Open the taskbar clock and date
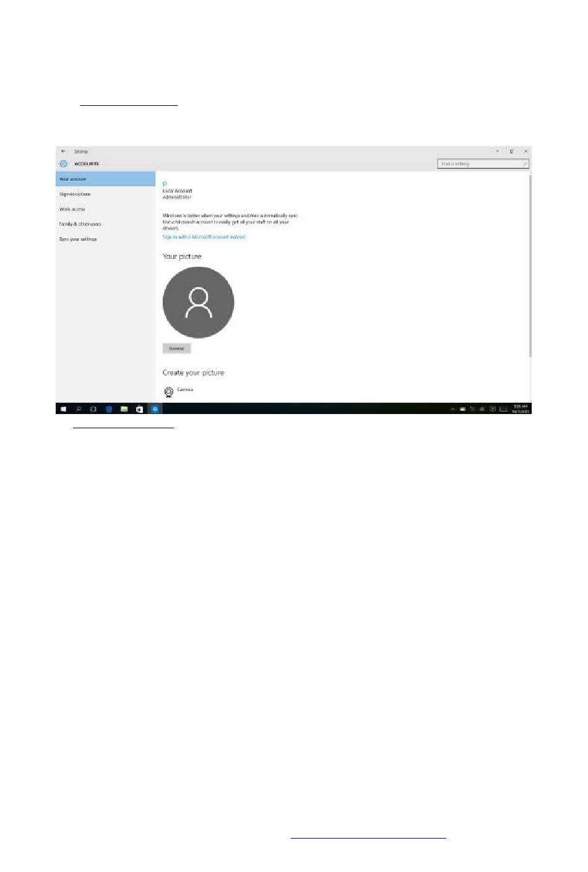 pos(520,409)
